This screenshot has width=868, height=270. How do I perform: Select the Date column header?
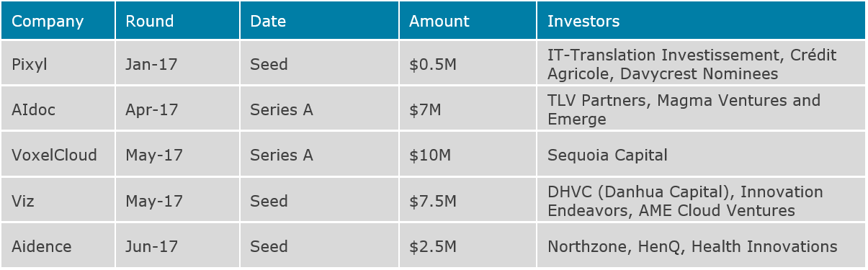[319, 20]
